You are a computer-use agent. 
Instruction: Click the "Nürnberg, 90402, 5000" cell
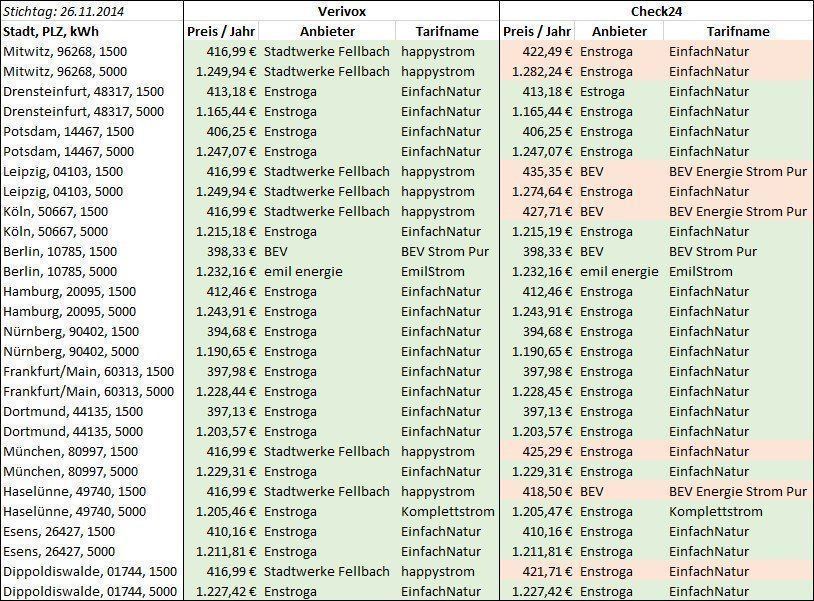[x=71, y=351]
